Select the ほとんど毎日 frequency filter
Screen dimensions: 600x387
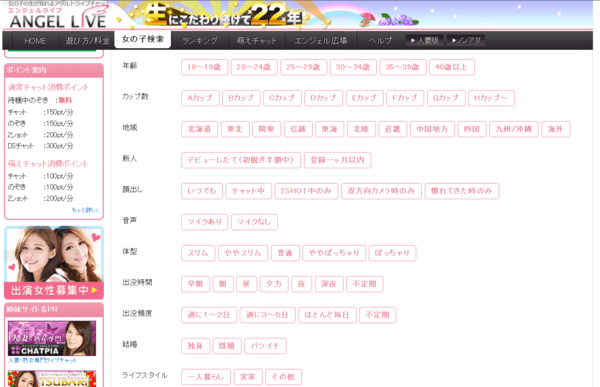[x=327, y=315]
